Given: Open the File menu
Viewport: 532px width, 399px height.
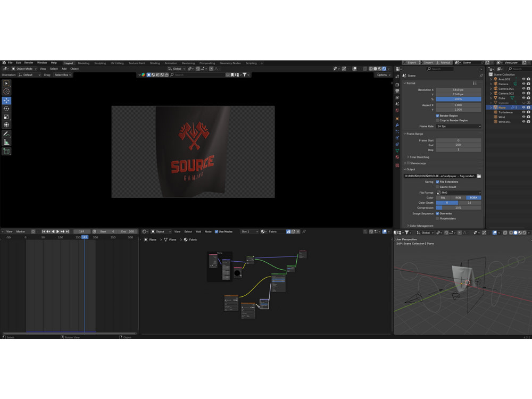Looking at the screenshot, I should click(x=10, y=63).
